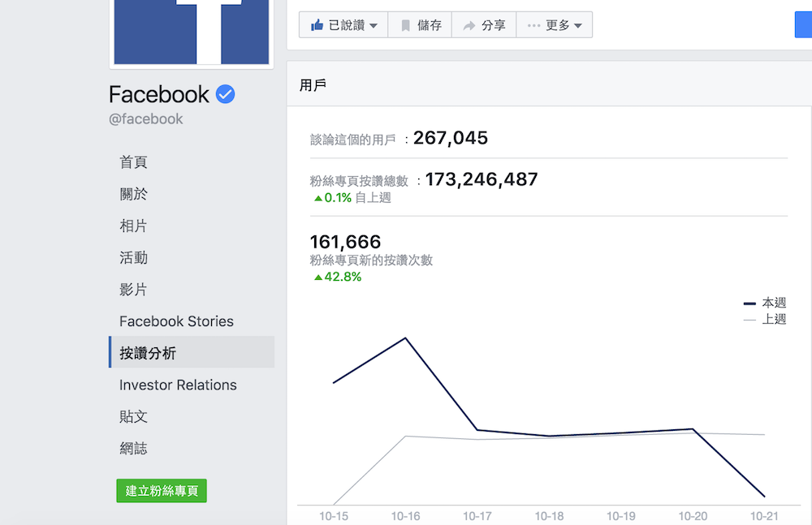
Task: Click the 本週 legend entry
Action: click(765, 303)
